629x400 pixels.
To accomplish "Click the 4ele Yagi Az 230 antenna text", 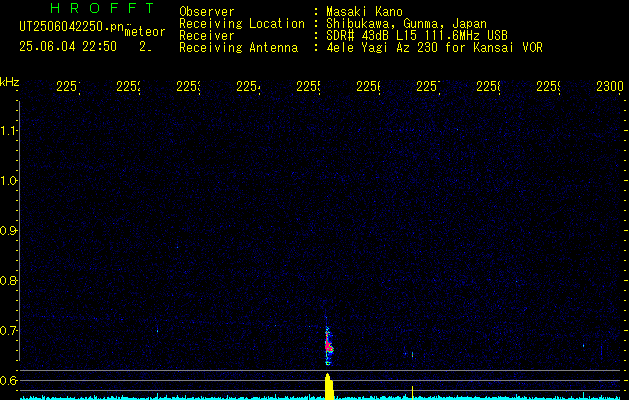I will 434,48.
